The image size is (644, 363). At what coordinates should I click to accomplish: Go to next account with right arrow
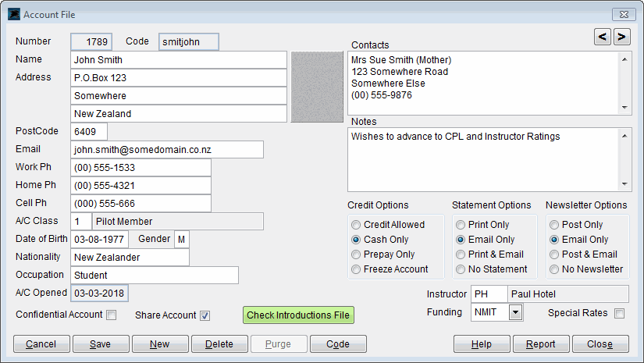coord(622,37)
